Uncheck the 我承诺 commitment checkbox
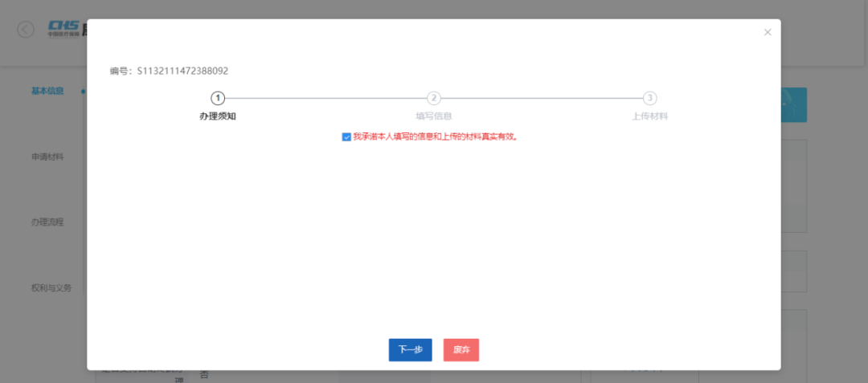Viewport: 868px width, 383px height. tap(346, 137)
